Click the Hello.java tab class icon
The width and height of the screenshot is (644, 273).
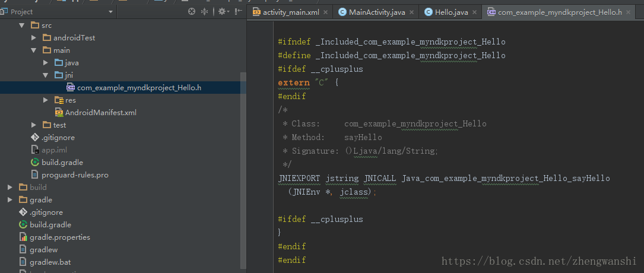429,12
